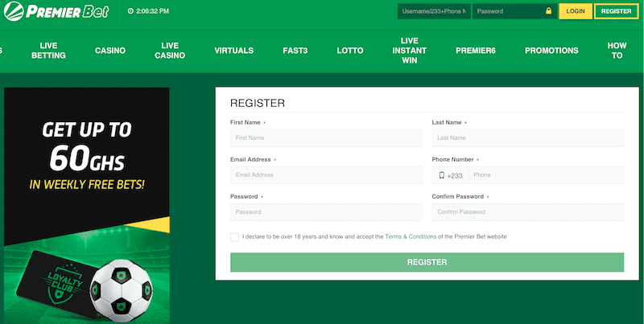Select the Email Address field
The width and height of the screenshot is (644, 324).
pyautogui.click(x=326, y=175)
